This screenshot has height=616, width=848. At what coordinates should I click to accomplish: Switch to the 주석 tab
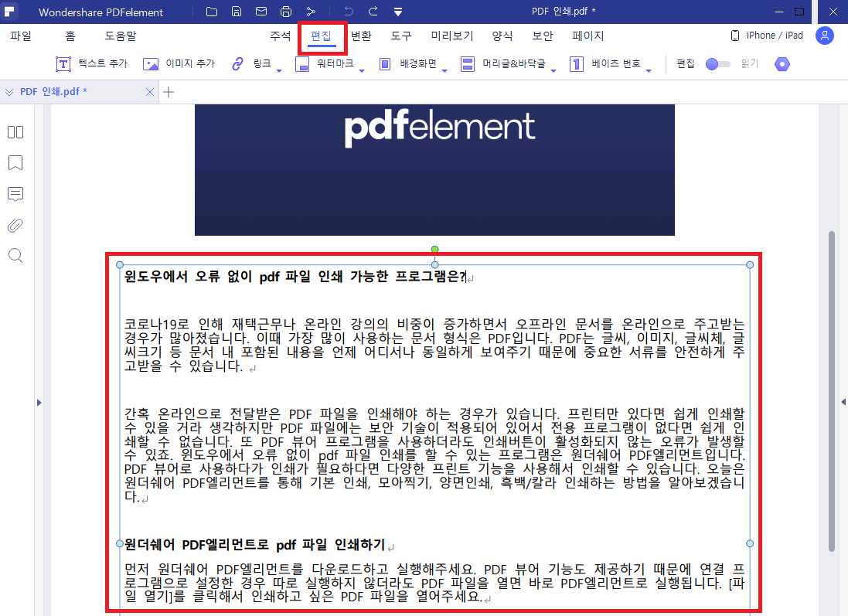280,36
